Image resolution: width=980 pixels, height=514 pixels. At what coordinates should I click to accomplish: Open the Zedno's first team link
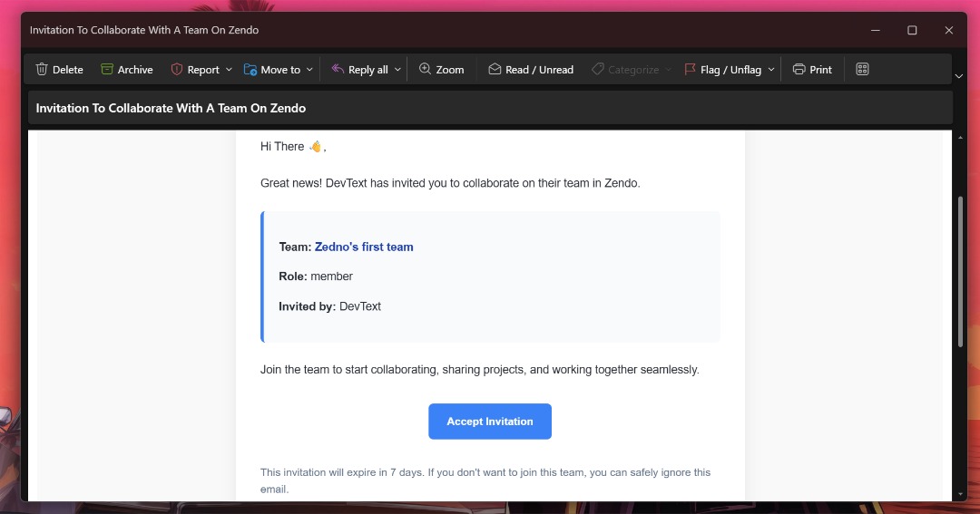[x=364, y=247]
